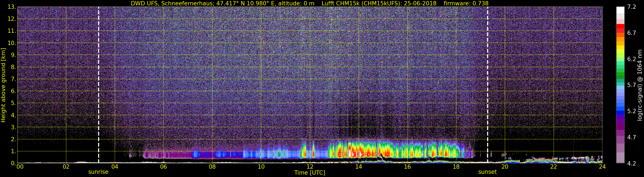This screenshot has height=177, width=644.
Task: Click time axis tick '20'
Action: point(505,167)
